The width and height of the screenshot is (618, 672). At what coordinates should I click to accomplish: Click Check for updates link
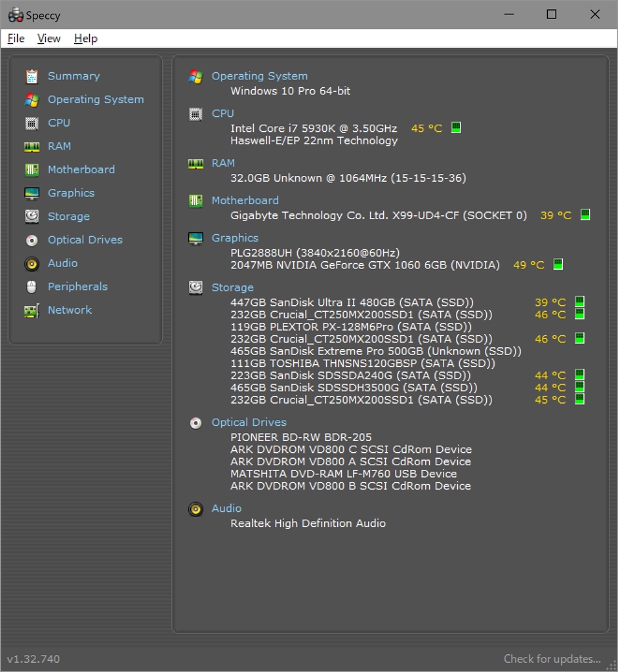point(552,659)
